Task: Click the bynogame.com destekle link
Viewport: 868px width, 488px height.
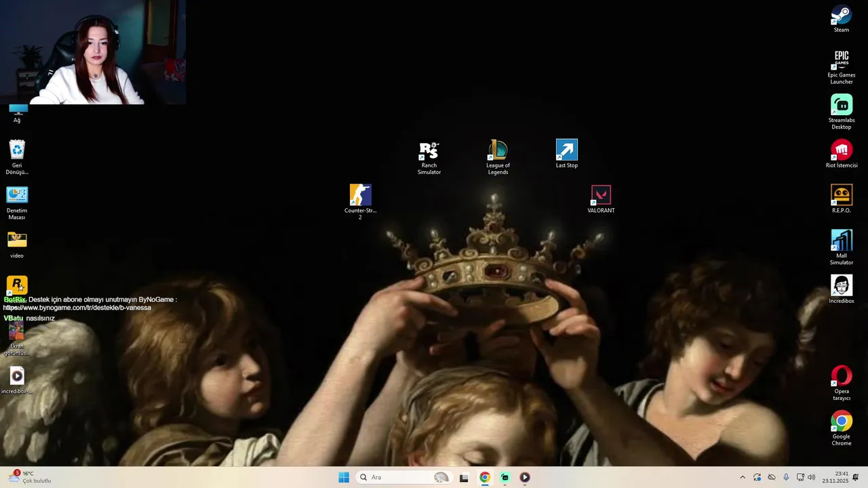Action: click(x=77, y=308)
